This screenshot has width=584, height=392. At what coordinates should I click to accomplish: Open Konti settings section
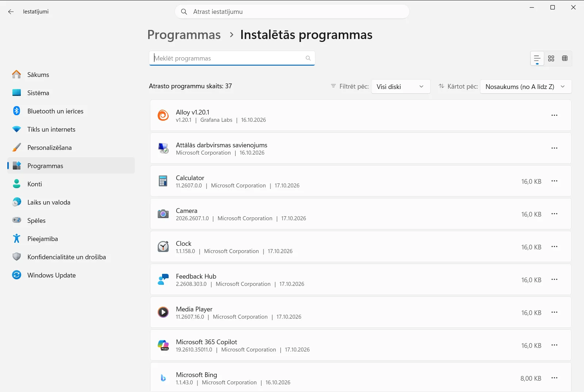pyautogui.click(x=71, y=184)
